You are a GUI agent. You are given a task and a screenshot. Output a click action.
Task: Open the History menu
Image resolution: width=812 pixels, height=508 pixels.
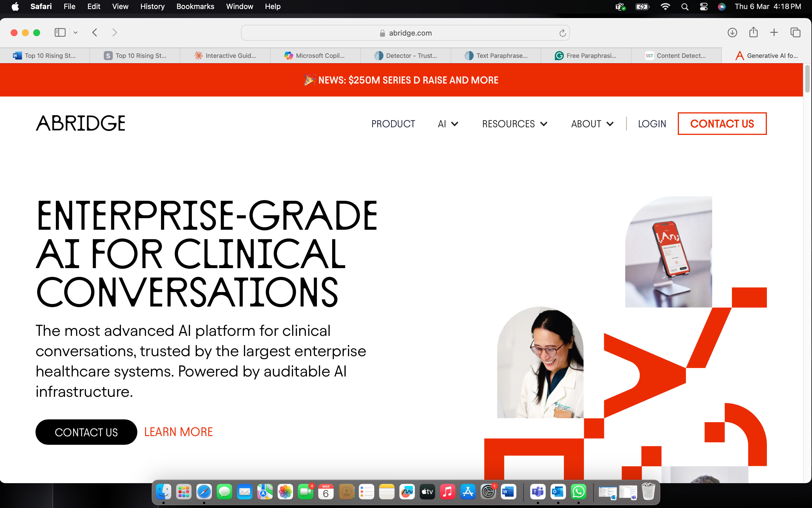(x=152, y=6)
